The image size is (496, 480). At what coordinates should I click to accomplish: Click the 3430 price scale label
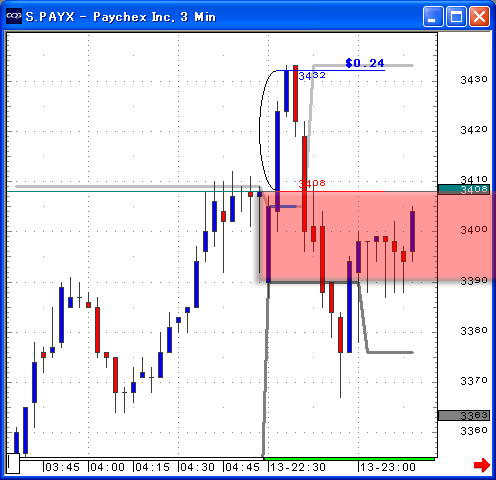474,80
